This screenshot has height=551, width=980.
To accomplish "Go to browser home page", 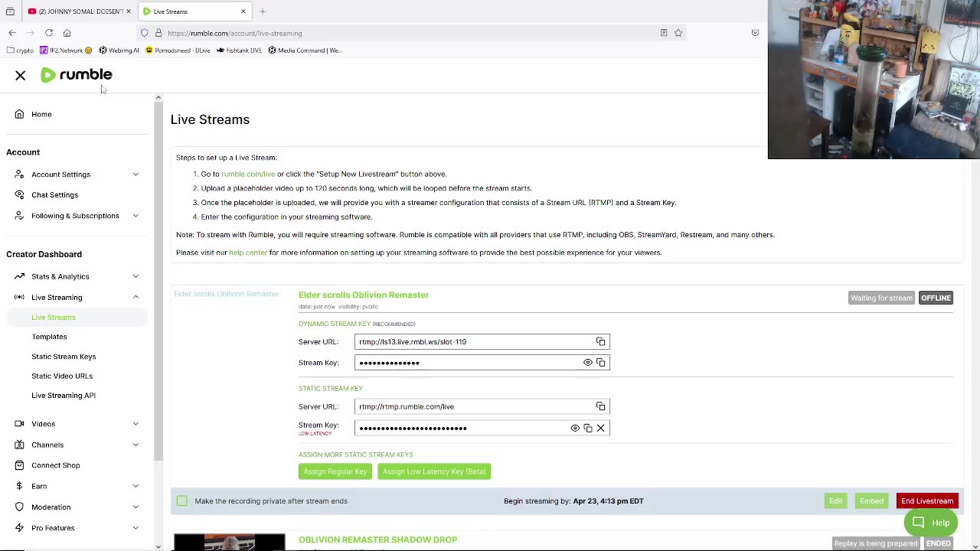I will coord(67,33).
